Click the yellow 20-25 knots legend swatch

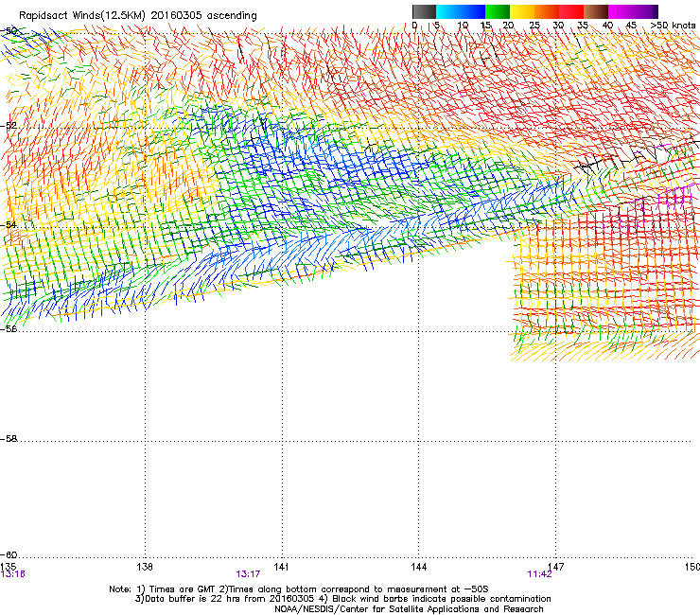click(x=522, y=11)
